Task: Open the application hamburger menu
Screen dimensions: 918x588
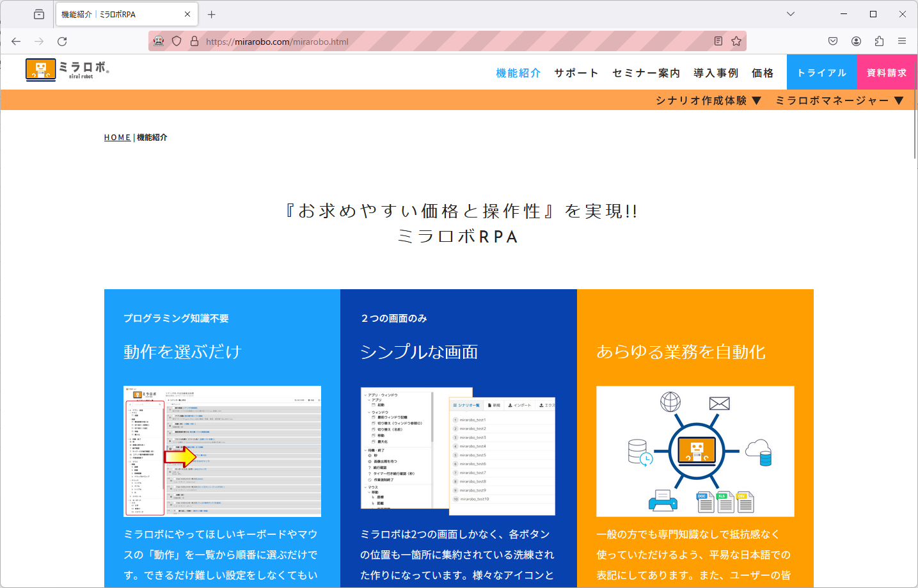Action: pyautogui.click(x=902, y=41)
